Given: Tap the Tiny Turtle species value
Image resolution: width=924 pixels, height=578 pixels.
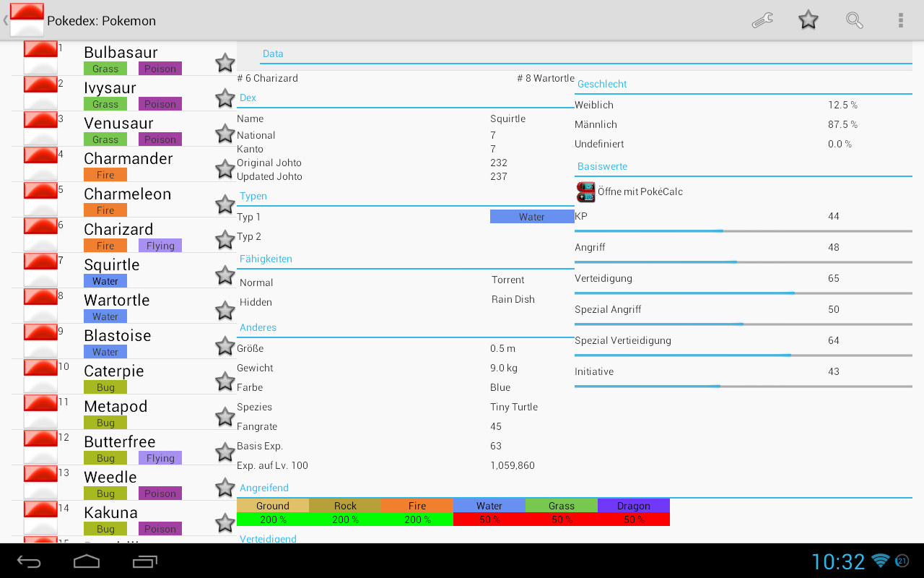Looking at the screenshot, I should pos(514,407).
